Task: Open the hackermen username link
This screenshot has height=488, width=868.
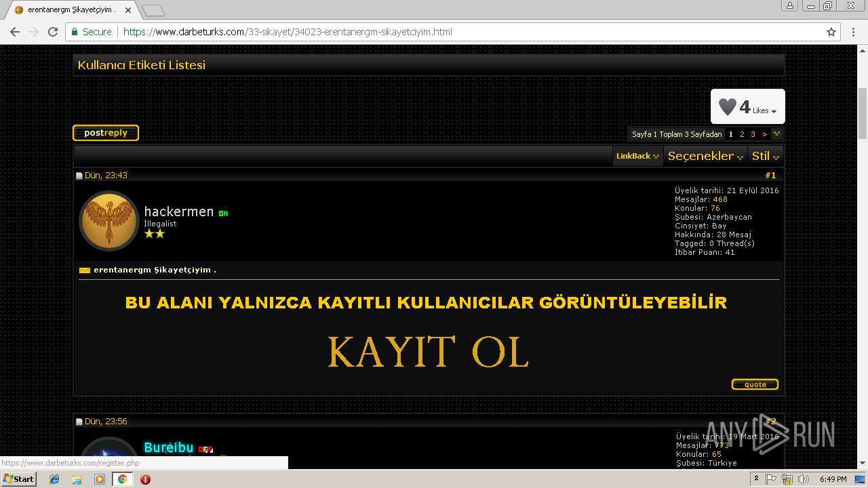Action: (179, 211)
